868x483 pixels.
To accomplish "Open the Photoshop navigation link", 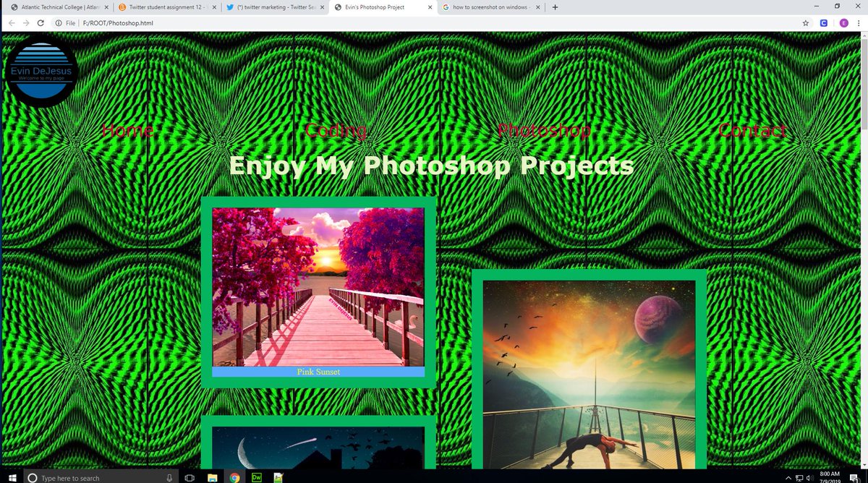I will coord(544,130).
